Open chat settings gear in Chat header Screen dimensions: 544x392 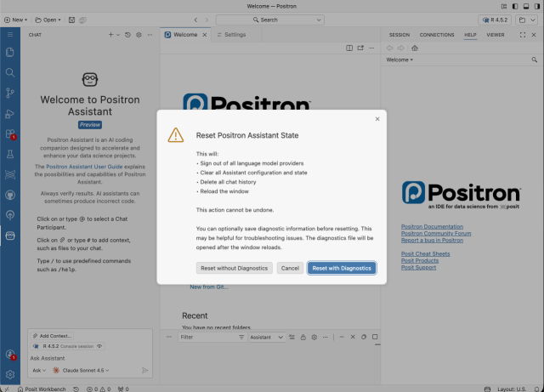pyautogui.click(x=139, y=35)
